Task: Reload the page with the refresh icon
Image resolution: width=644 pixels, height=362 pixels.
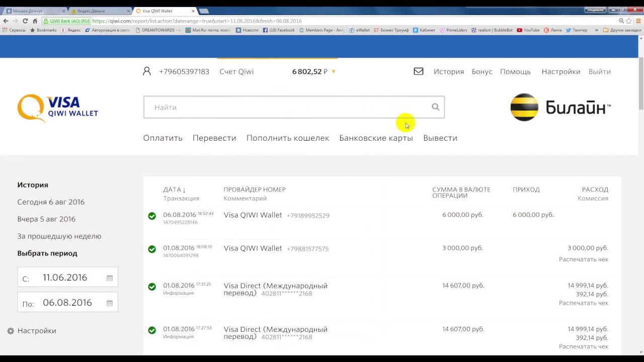Action: [25, 21]
